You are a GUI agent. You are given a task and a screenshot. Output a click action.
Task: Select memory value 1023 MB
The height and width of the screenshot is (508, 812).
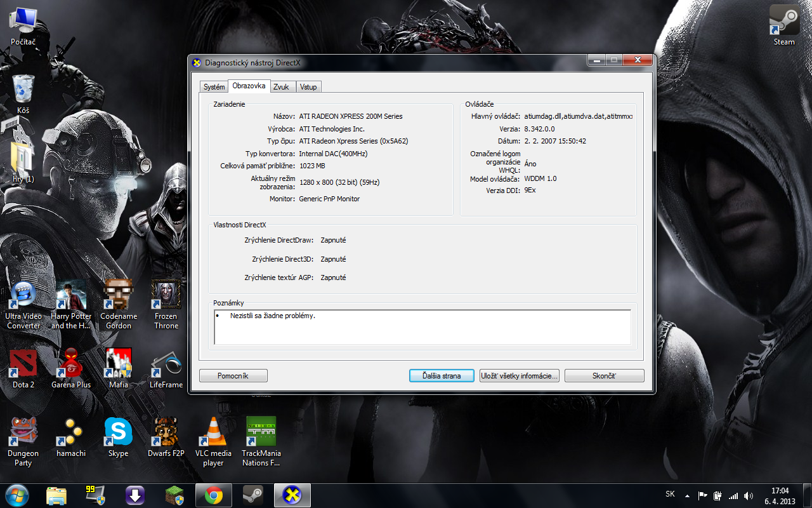(312, 166)
